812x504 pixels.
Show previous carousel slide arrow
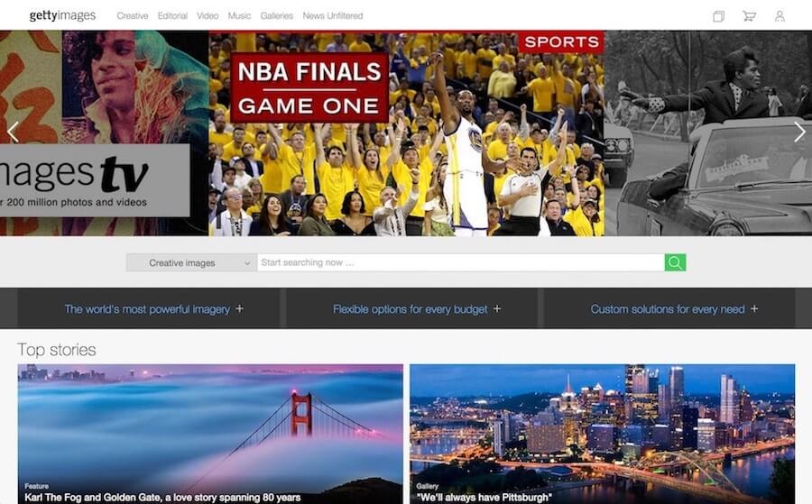click(13, 132)
